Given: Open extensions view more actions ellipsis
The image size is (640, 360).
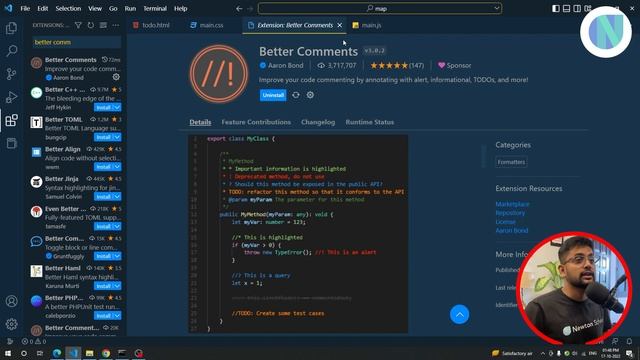Looking at the screenshot, I should [x=116, y=25].
